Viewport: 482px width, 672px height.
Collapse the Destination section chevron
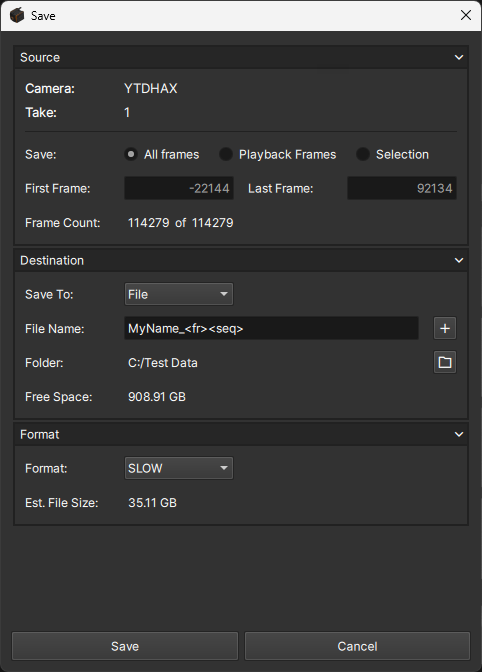coord(458,261)
